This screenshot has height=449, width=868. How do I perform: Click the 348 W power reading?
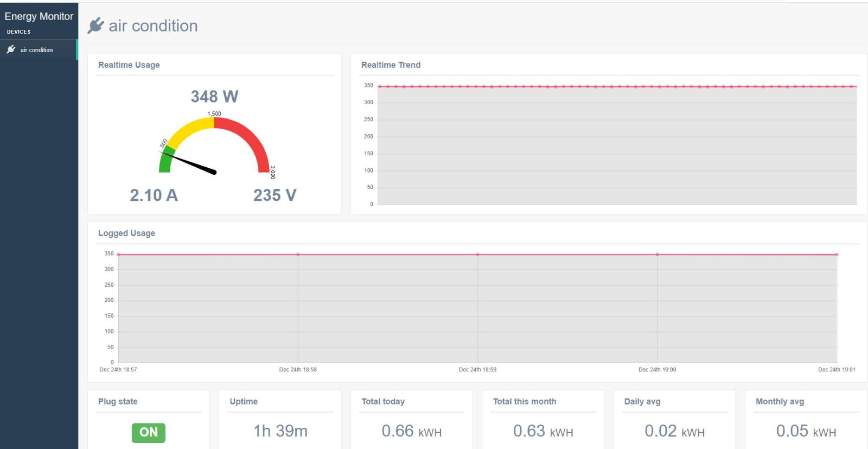tap(214, 97)
